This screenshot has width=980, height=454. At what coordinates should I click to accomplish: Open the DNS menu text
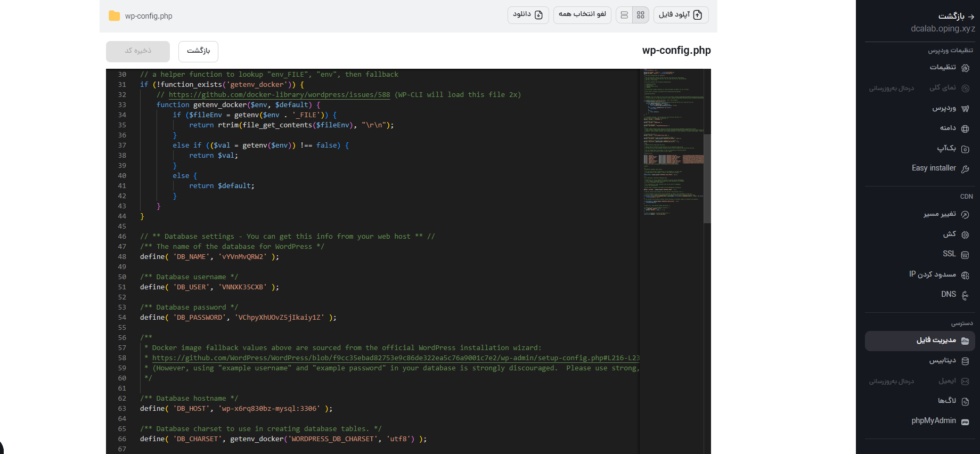[949, 295]
